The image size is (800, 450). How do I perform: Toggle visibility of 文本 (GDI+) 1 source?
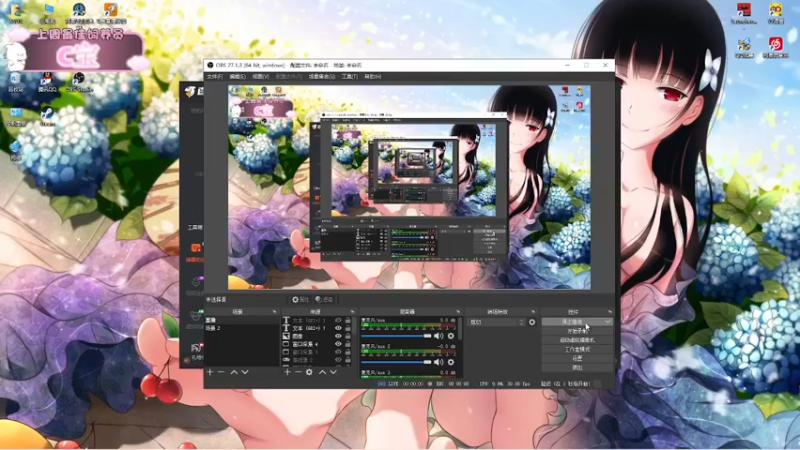[x=338, y=328]
